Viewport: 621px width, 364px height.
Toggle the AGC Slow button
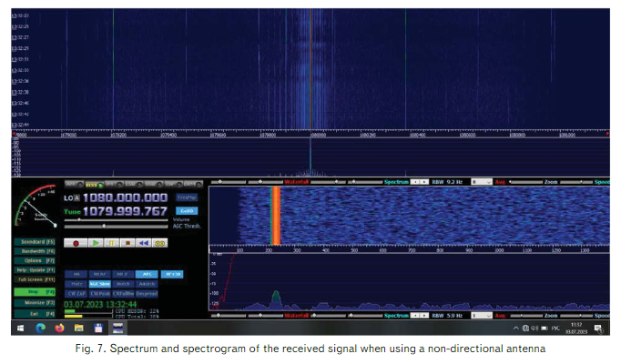pos(99,284)
